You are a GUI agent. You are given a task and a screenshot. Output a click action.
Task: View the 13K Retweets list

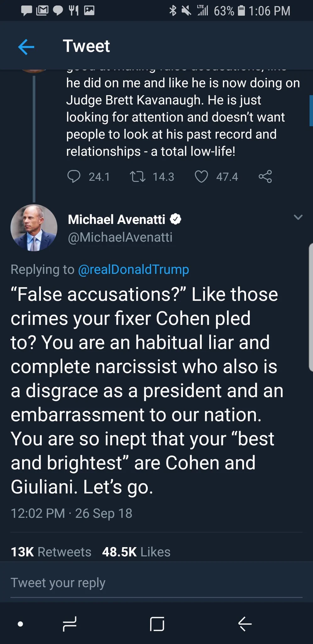point(51,552)
